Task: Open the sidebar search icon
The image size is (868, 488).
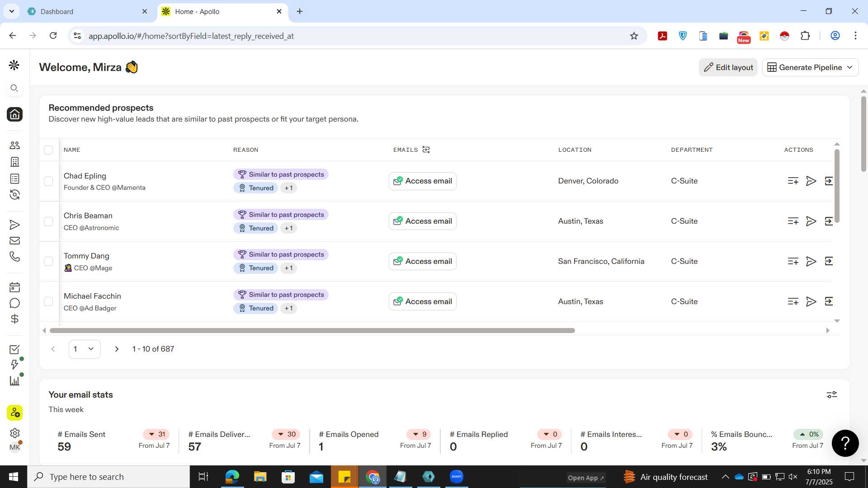Action: [14, 88]
